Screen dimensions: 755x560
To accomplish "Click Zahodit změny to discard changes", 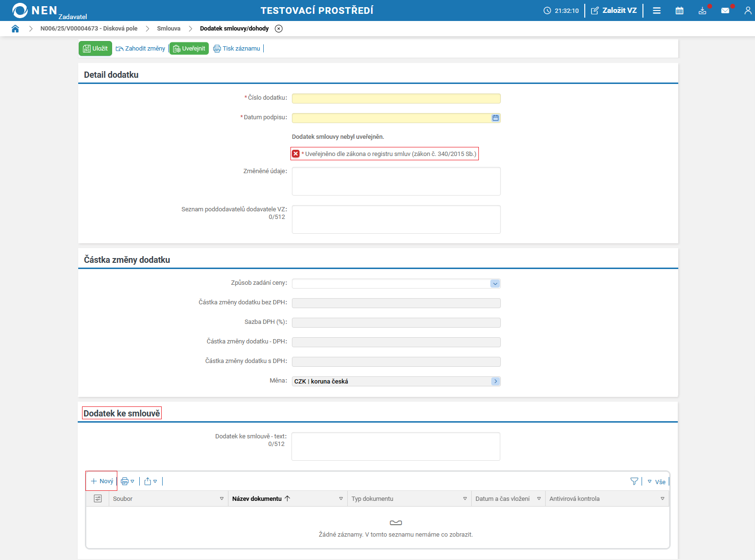I will 140,49.
